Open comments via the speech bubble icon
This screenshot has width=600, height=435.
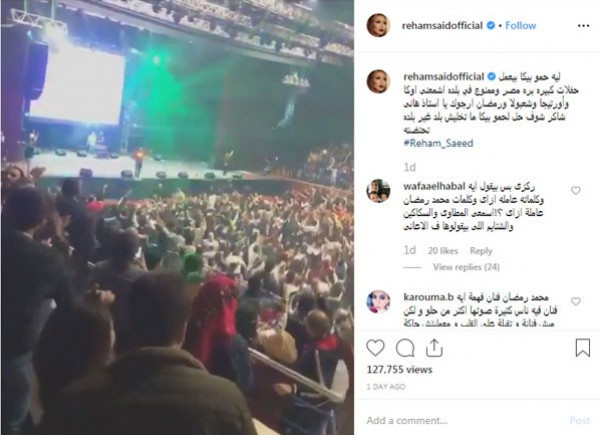(405, 348)
